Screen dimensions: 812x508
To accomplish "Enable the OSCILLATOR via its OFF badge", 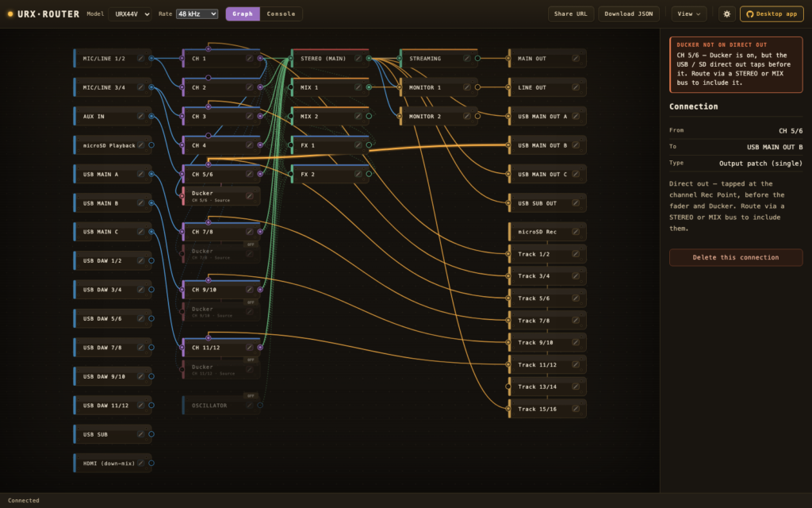I will click(251, 395).
